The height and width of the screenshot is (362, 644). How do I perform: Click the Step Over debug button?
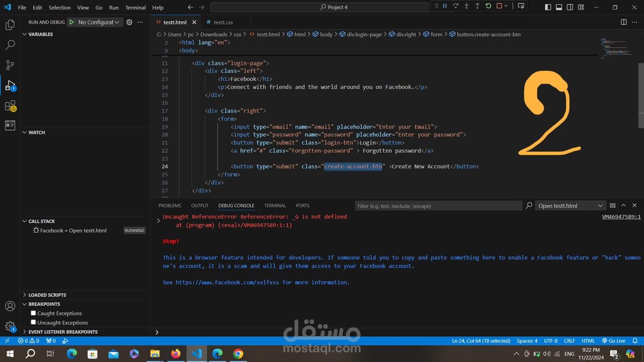point(456,6)
